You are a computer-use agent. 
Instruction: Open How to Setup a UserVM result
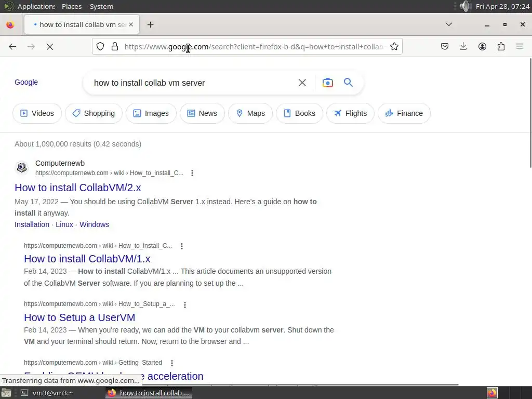[79, 317]
